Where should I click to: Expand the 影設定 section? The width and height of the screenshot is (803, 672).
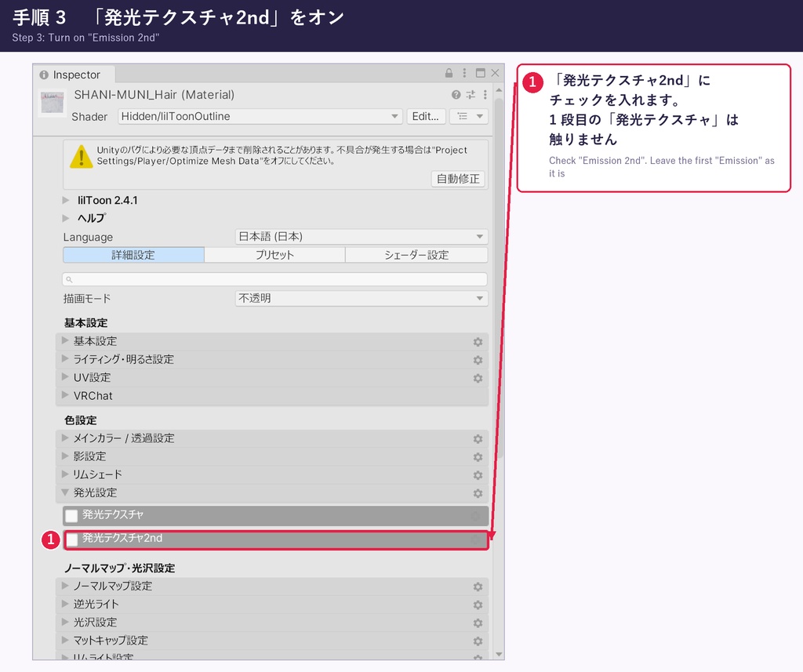tap(272, 456)
